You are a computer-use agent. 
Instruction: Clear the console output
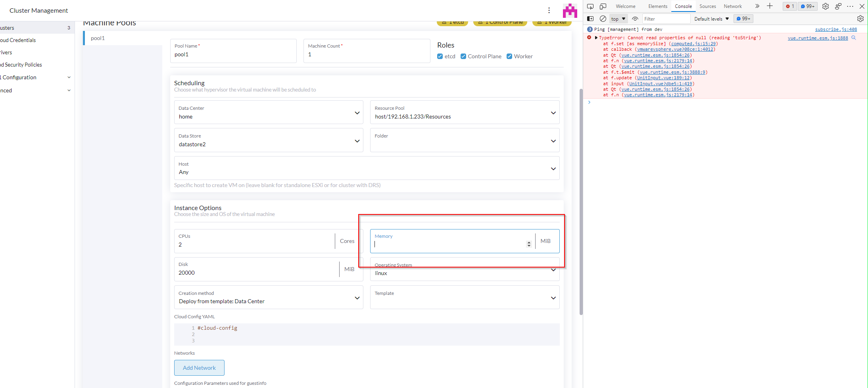603,18
